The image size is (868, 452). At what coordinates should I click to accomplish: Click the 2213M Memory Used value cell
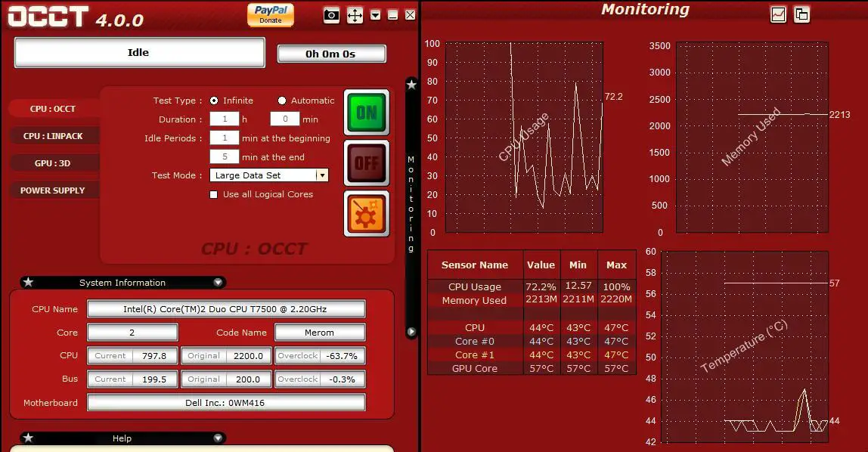click(541, 299)
